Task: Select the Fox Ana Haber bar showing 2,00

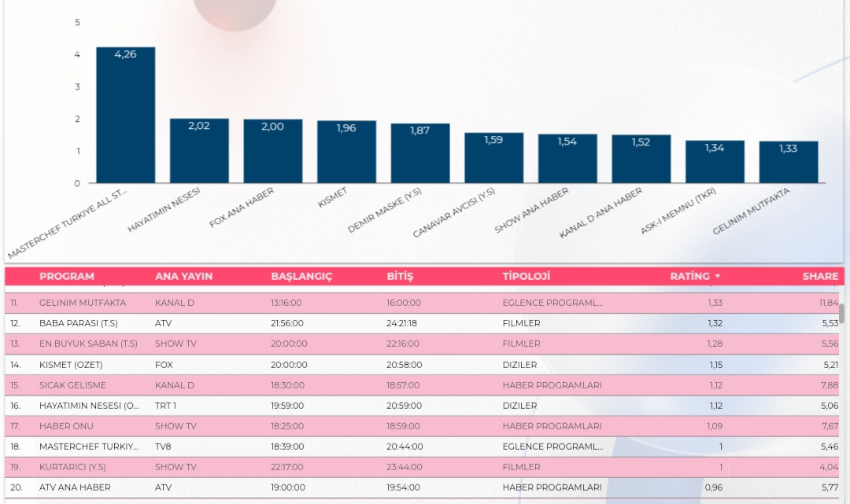Action: coord(273,152)
